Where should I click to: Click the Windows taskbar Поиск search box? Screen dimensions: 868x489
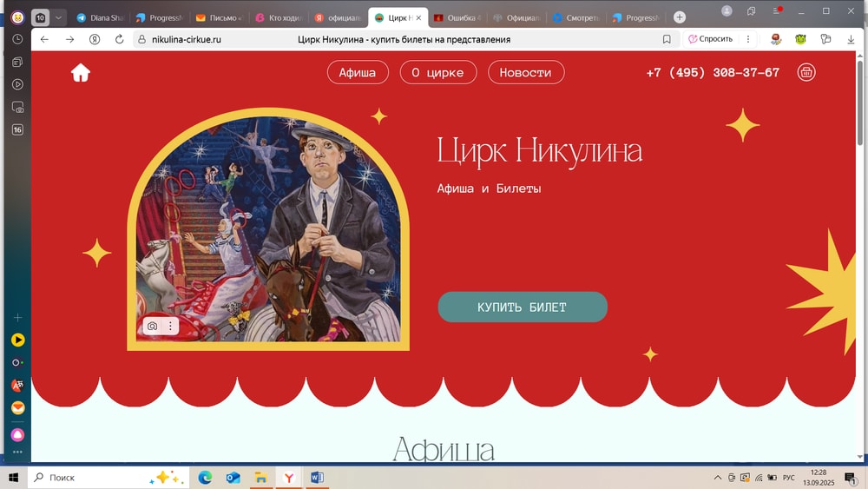[x=108, y=478]
